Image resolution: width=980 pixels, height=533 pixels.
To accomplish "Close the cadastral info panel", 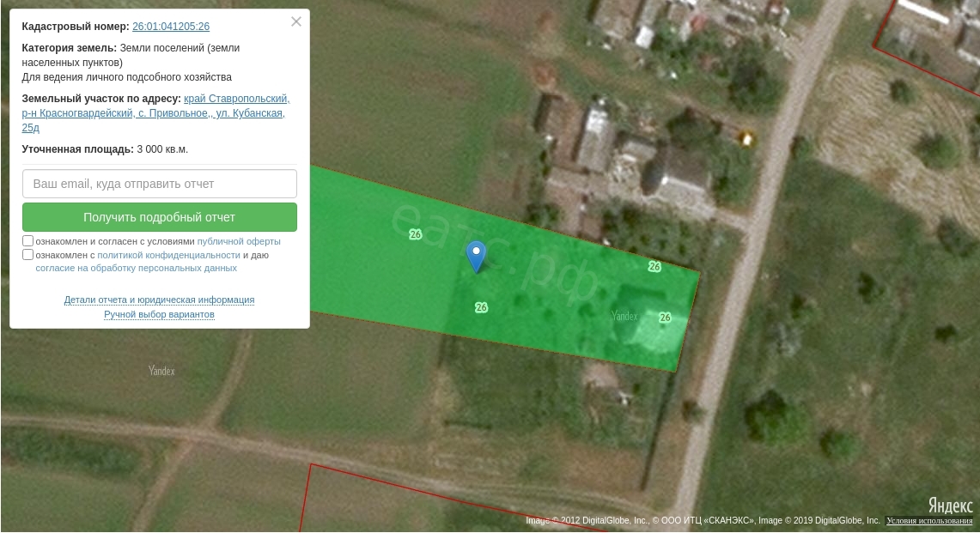I will pos(296,21).
